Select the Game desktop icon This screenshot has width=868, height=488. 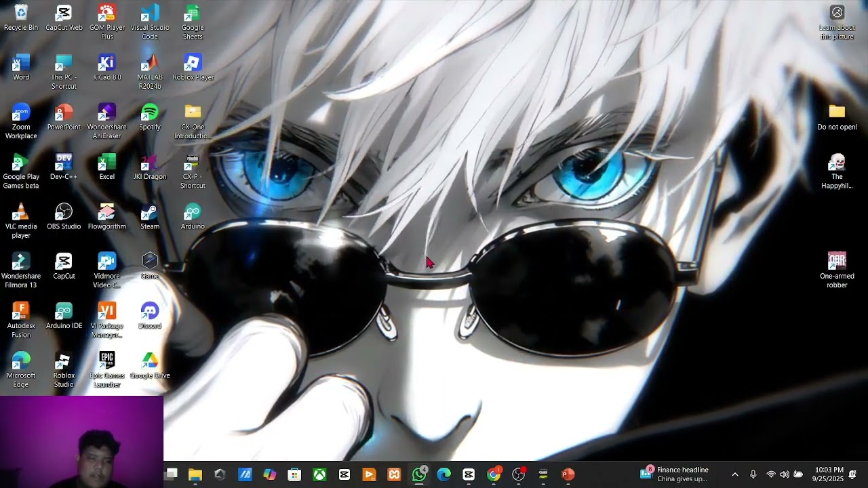(x=150, y=266)
